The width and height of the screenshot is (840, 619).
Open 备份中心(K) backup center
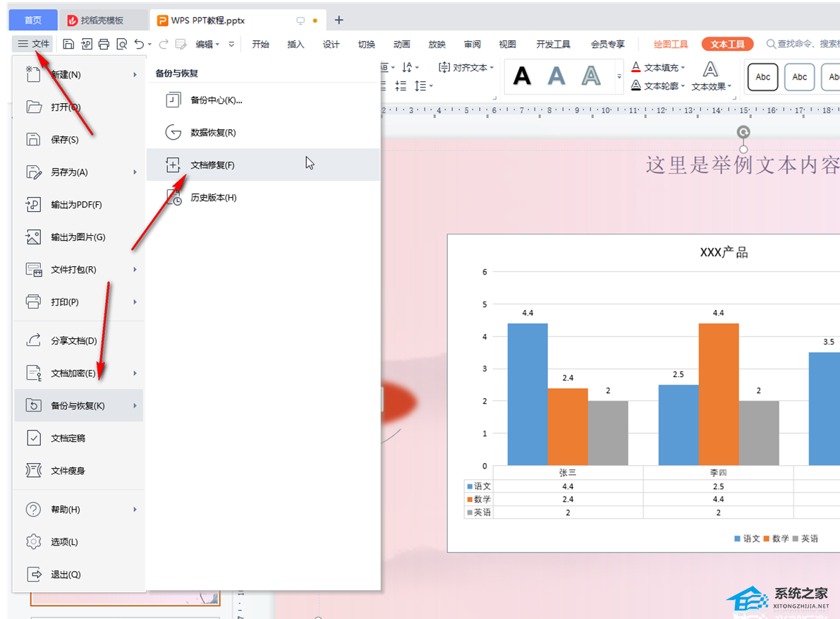pyautogui.click(x=216, y=100)
